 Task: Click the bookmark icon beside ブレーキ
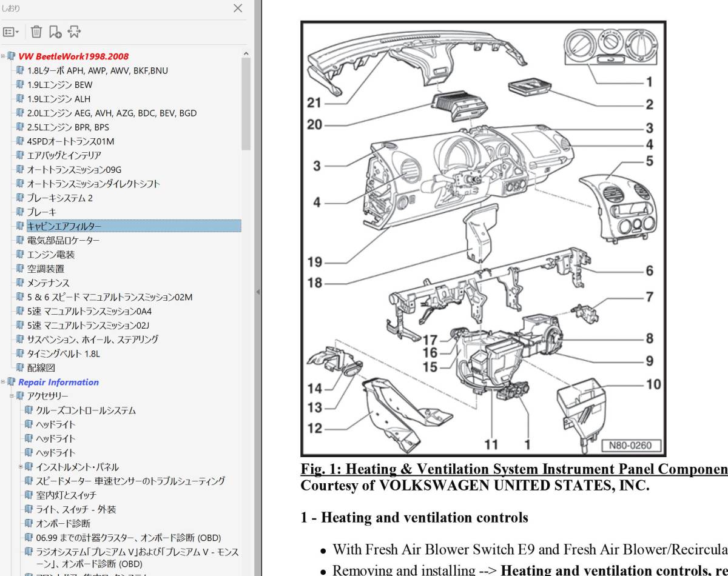pyautogui.click(x=21, y=212)
